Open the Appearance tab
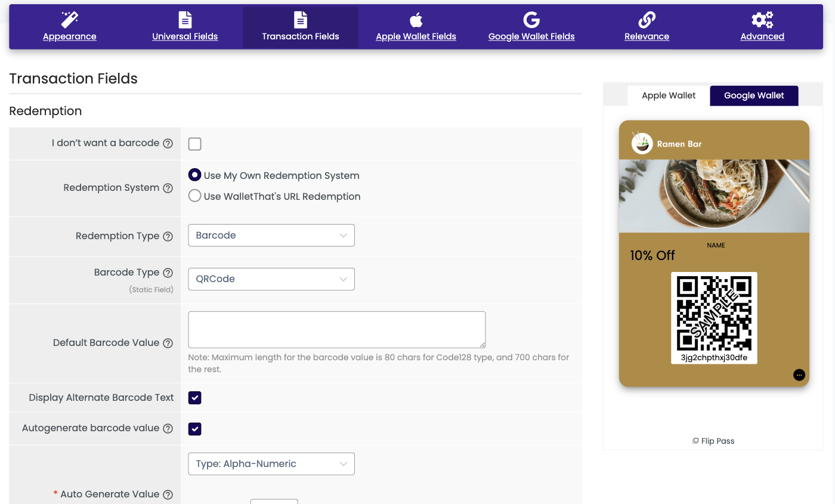This screenshot has width=835, height=504. coord(70,27)
